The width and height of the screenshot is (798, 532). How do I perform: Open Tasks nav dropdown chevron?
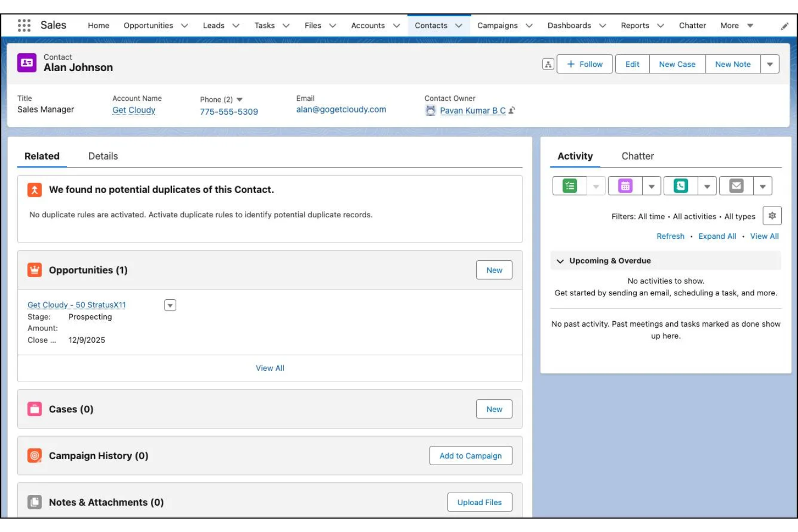tap(286, 25)
